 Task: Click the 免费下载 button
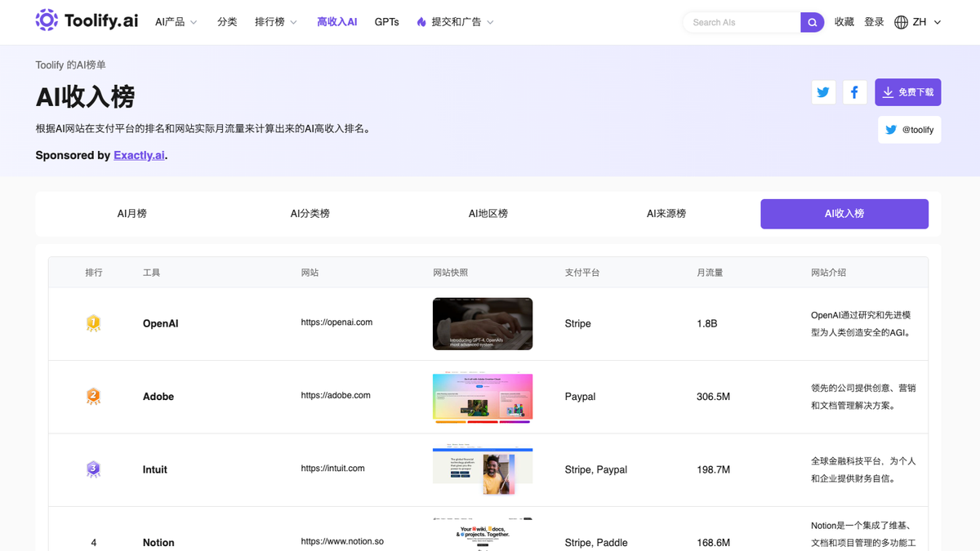tap(908, 92)
